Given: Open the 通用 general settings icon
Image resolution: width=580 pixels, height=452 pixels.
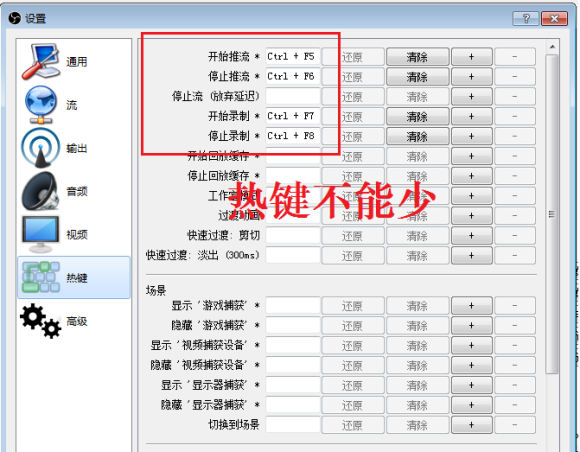Looking at the screenshot, I should click(41, 62).
